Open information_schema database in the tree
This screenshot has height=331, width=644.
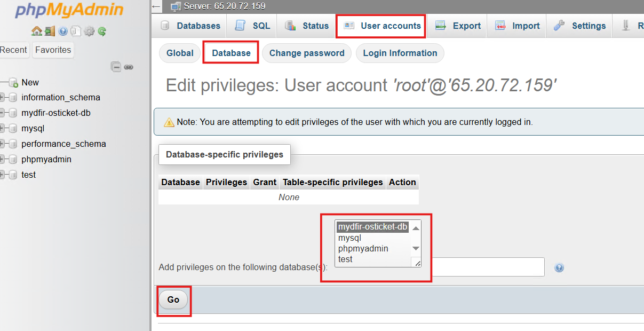point(61,98)
